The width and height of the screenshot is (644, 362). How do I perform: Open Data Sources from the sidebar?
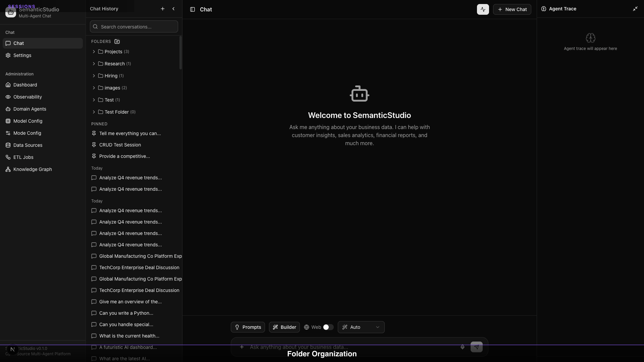[28, 145]
